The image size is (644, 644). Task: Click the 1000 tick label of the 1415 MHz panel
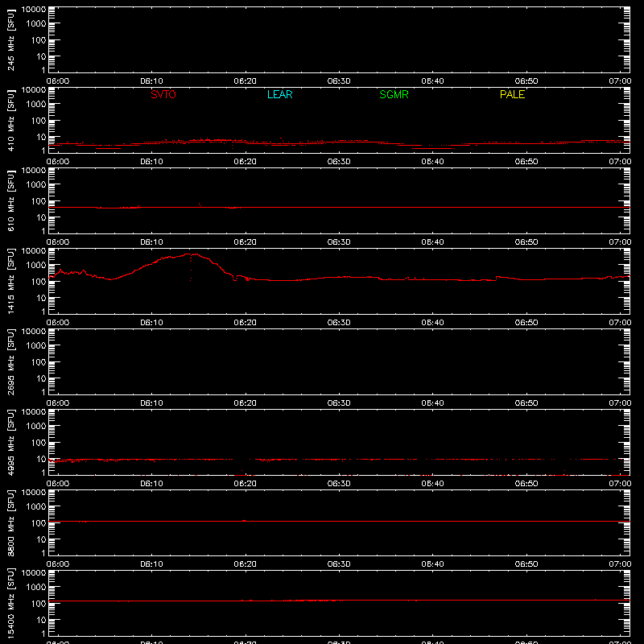36,266
